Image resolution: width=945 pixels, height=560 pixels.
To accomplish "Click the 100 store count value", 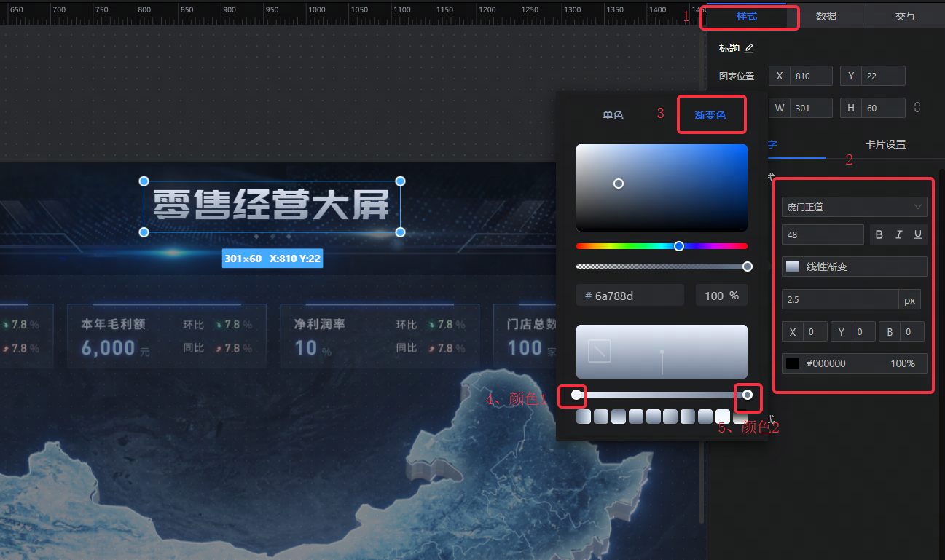I will (525, 347).
